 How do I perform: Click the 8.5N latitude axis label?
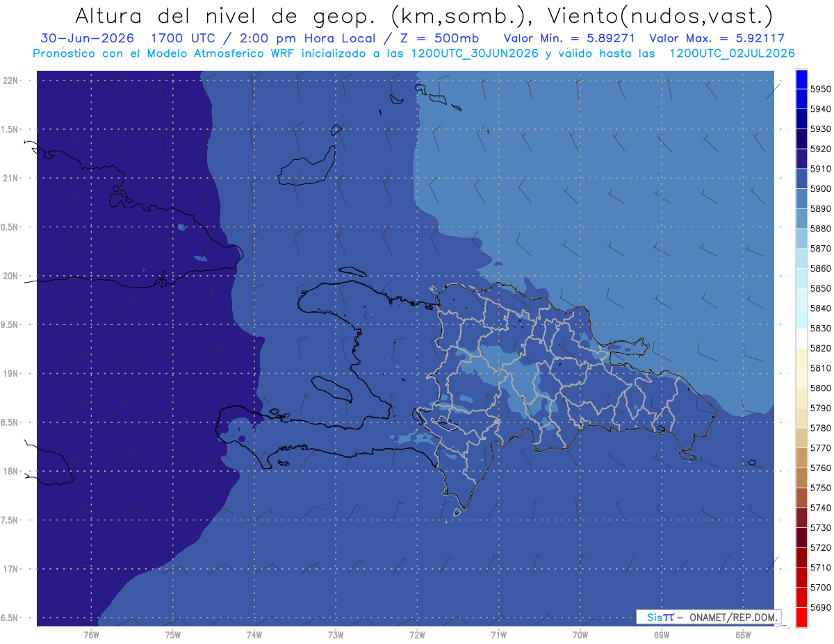(10, 422)
